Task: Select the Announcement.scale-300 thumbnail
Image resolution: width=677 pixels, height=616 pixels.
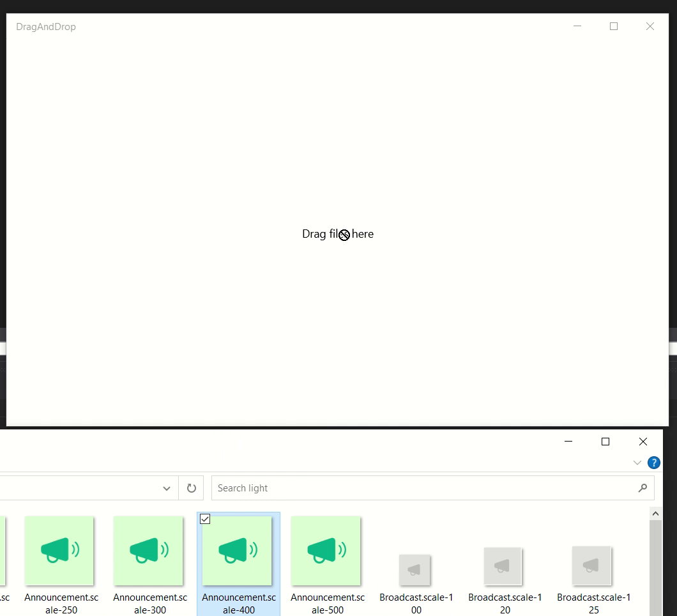Action: (149, 550)
